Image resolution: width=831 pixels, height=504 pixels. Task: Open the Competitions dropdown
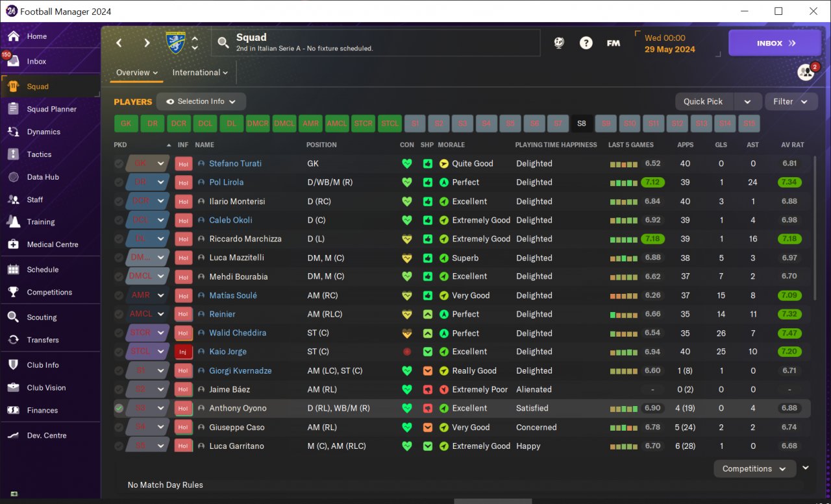pyautogui.click(x=754, y=469)
